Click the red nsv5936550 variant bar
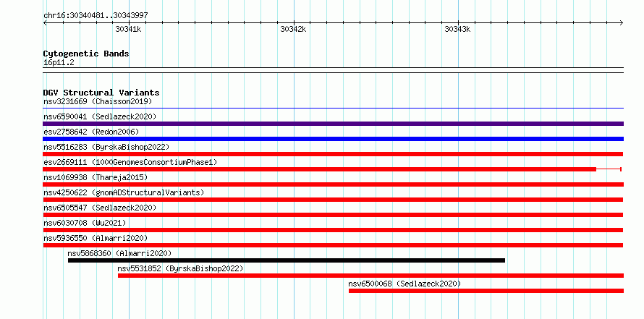This screenshot has height=319, width=644. coord(333,245)
